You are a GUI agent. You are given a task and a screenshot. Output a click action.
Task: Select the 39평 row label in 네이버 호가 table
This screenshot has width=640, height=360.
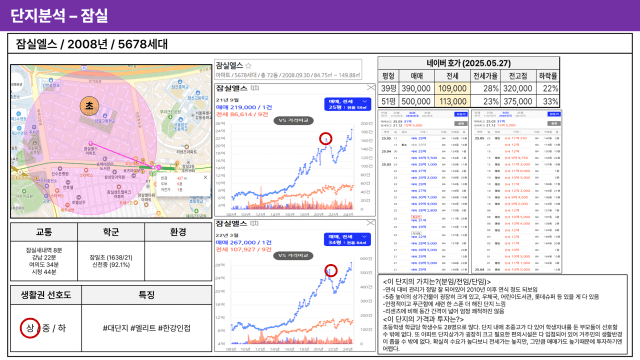click(389, 89)
